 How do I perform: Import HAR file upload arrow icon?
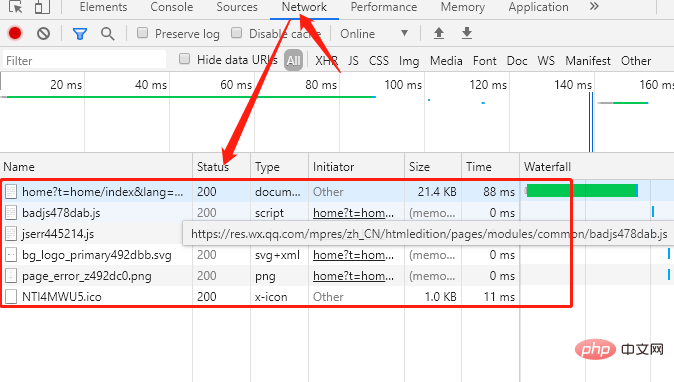(438, 33)
